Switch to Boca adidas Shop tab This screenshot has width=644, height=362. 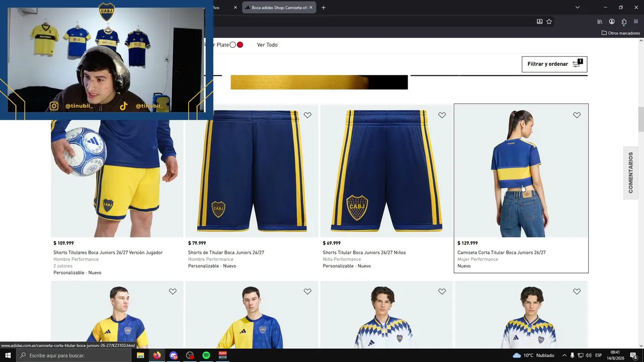pos(279,8)
